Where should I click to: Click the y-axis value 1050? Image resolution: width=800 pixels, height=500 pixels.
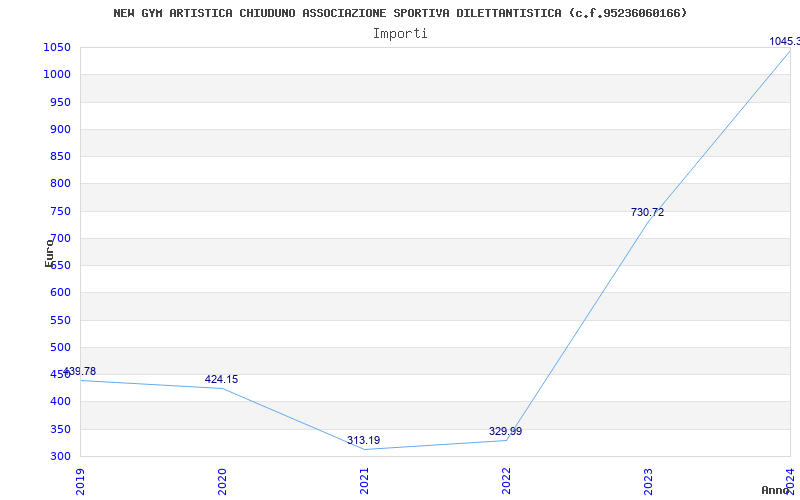point(57,47)
